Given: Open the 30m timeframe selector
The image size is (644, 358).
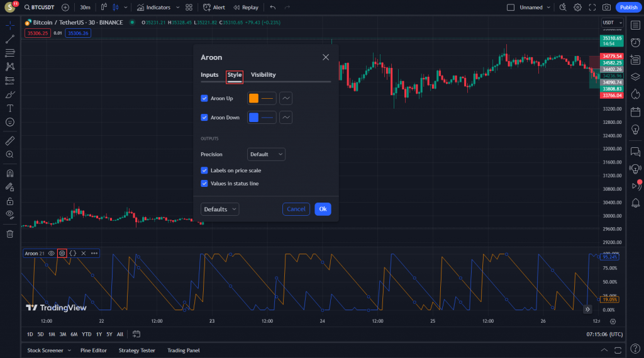Looking at the screenshot, I should [x=85, y=8].
